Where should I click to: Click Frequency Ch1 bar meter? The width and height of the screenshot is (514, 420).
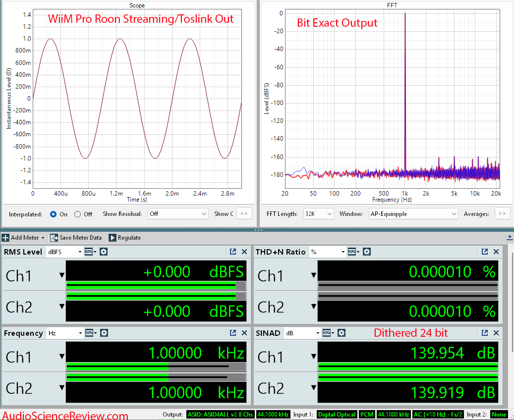[x=156, y=367]
